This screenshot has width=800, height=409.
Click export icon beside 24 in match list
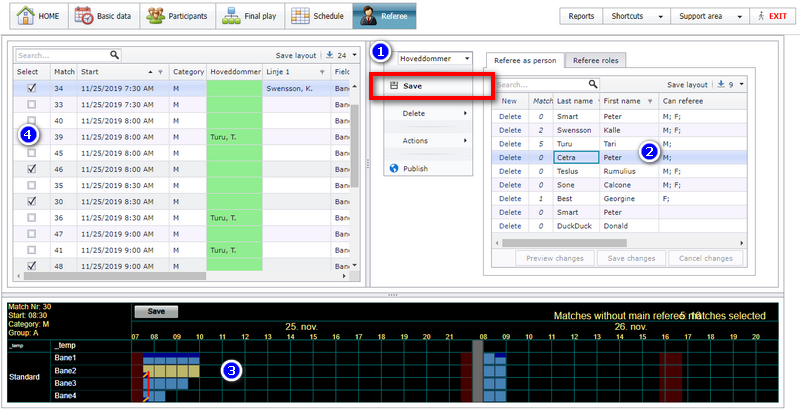(330, 55)
